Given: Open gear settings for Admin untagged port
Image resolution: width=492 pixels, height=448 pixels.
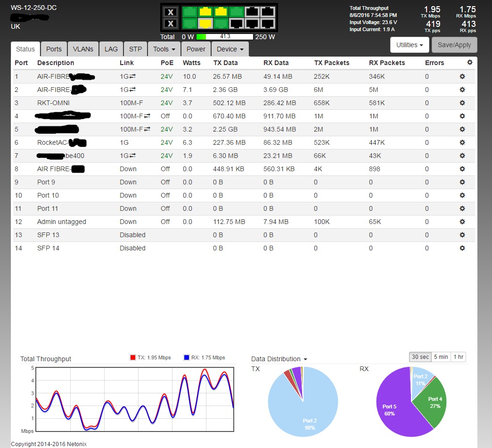Looking at the screenshot, I should click(x=462, y=222).
